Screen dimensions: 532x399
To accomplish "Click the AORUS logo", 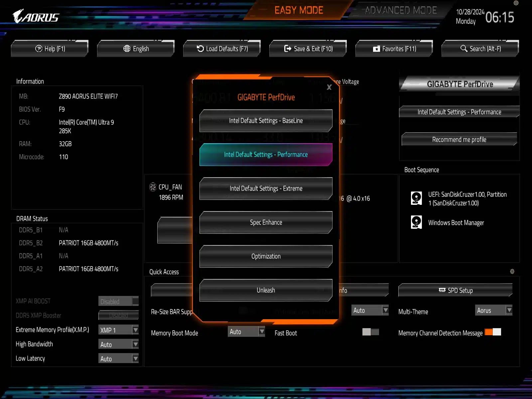I will tap(36, 16).
